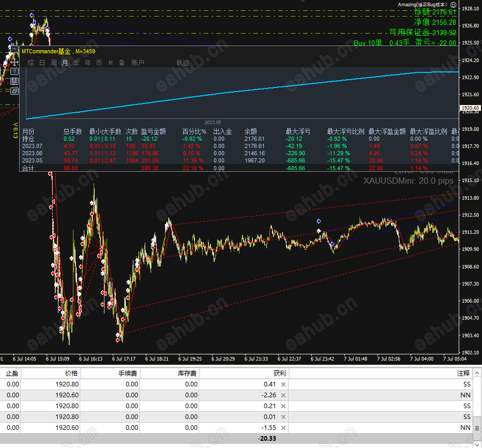Click the 390.38 total profit cell

150,168
